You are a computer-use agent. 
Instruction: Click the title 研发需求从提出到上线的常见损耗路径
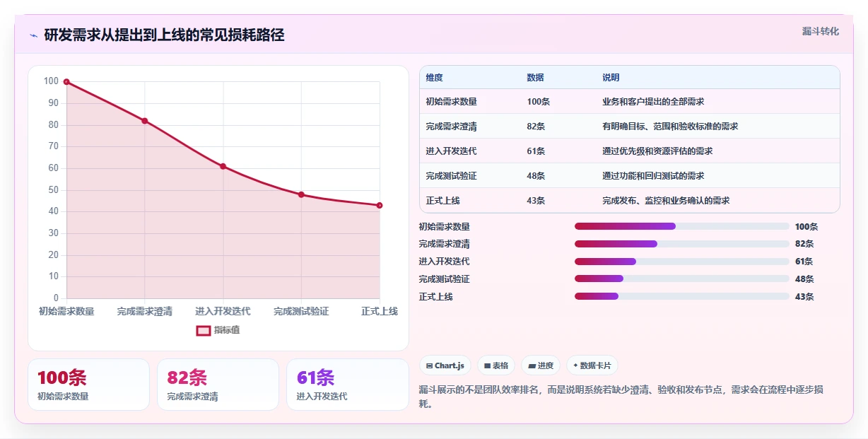click(164, 35)
